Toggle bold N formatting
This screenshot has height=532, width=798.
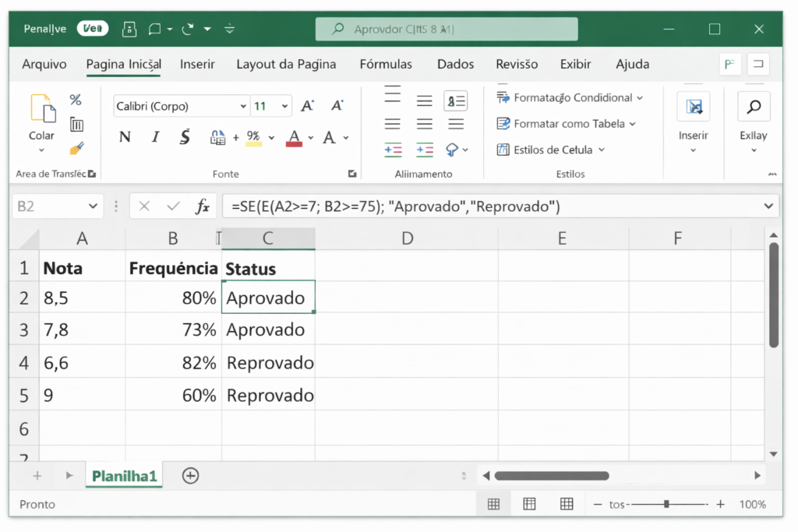[125, 138]
